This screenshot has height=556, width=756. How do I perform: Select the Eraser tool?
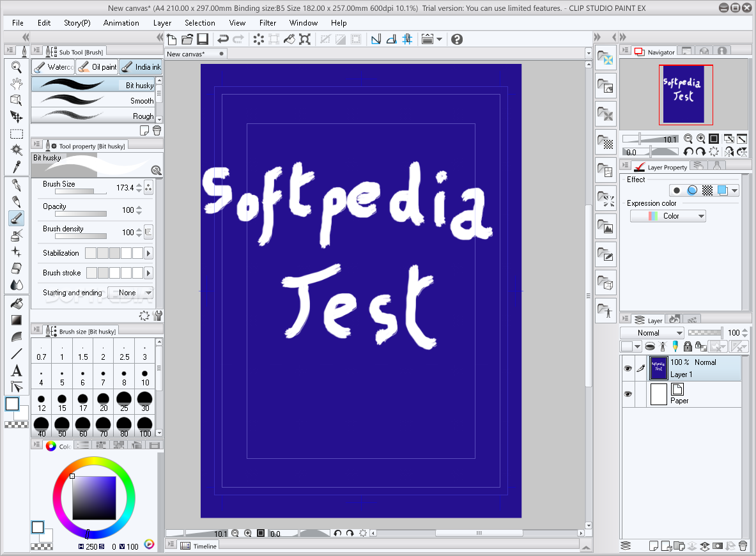tap(17, 268)
